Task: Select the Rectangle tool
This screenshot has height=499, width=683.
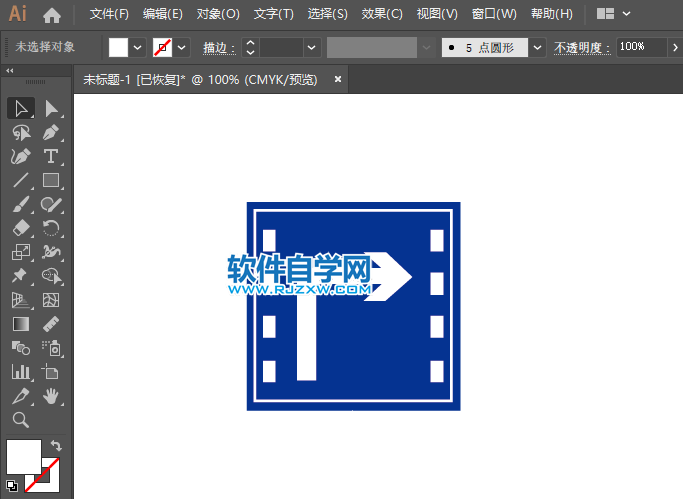Action: 51,180
